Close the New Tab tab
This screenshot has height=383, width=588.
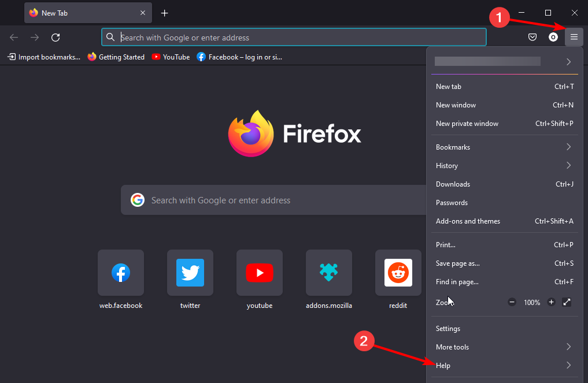(x=143, y=13)
